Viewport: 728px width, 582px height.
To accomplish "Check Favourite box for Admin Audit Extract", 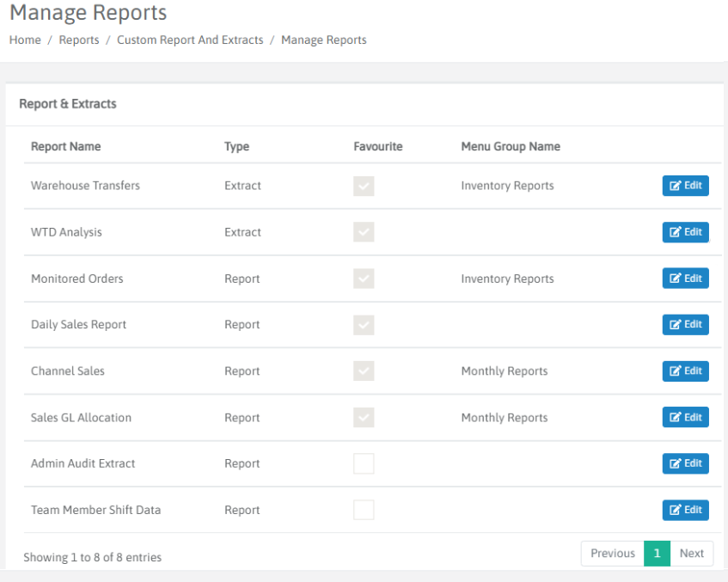I will (364, 463).
